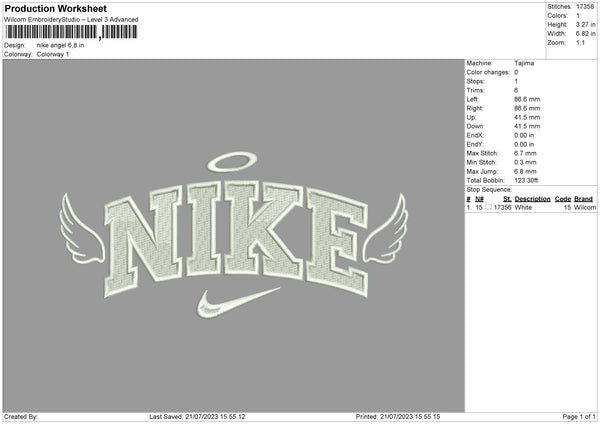Viewport: 600px width, 424px height.
Task: Click the letter N in the embroidered NIKE
Action: coord(143,241)
